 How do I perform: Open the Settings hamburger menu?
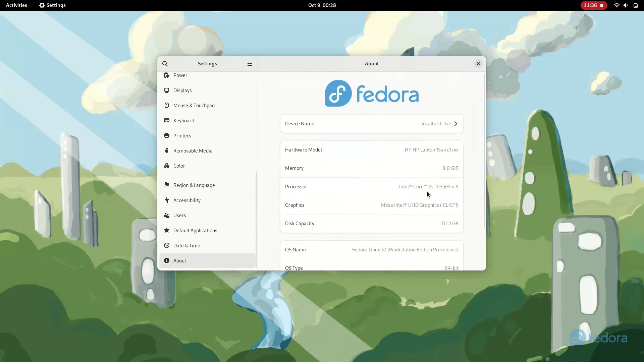pos(249,64)
